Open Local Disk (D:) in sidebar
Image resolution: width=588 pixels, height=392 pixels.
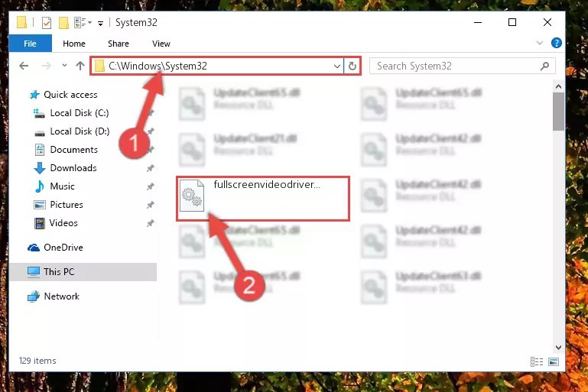[x=80, y=131]
